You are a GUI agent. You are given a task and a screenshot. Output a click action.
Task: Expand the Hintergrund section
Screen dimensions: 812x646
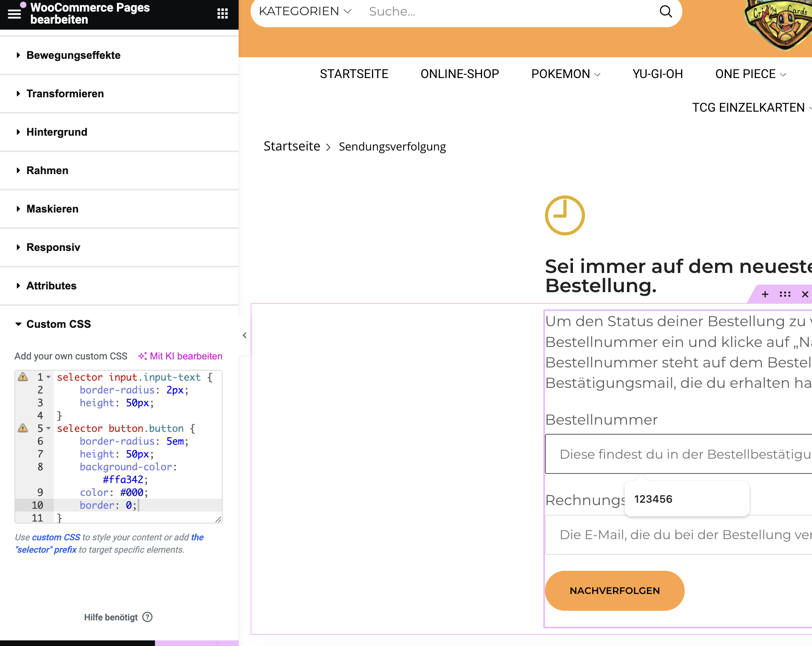pyautogui.click(x=119, y=132)
